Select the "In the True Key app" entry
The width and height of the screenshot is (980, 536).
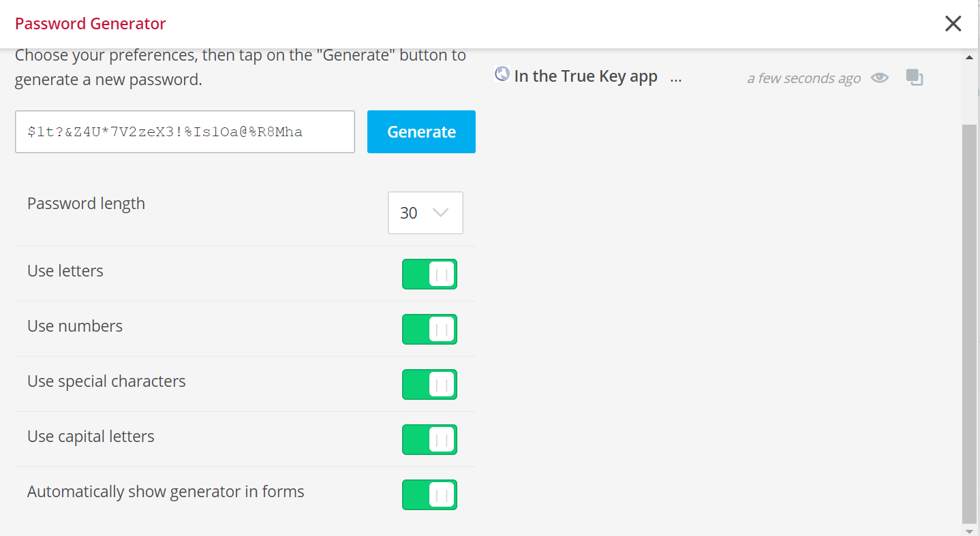585,76
